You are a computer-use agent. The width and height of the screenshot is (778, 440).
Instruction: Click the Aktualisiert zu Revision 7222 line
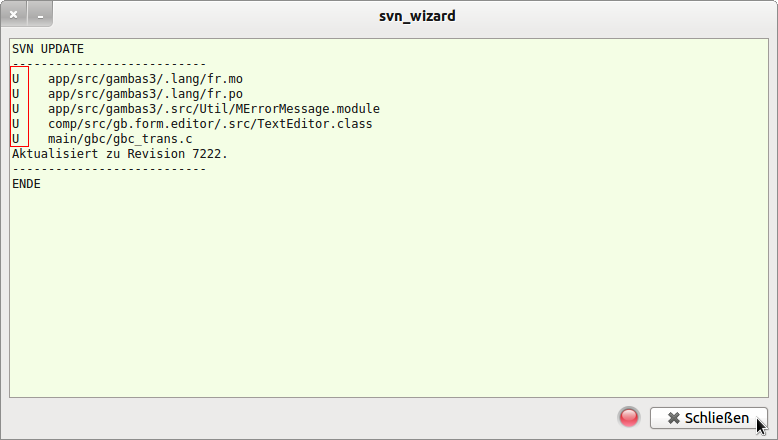click(120, 154)
